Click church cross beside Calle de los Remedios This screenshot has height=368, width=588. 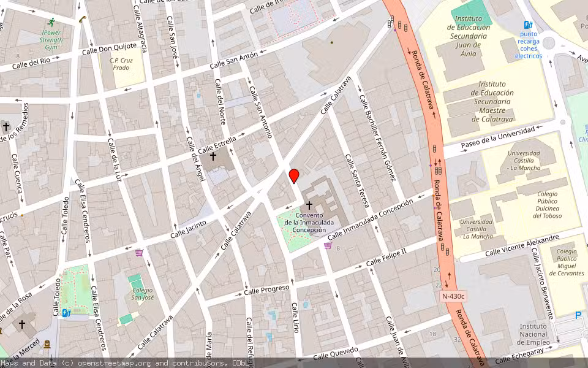(x=6, y=126)
